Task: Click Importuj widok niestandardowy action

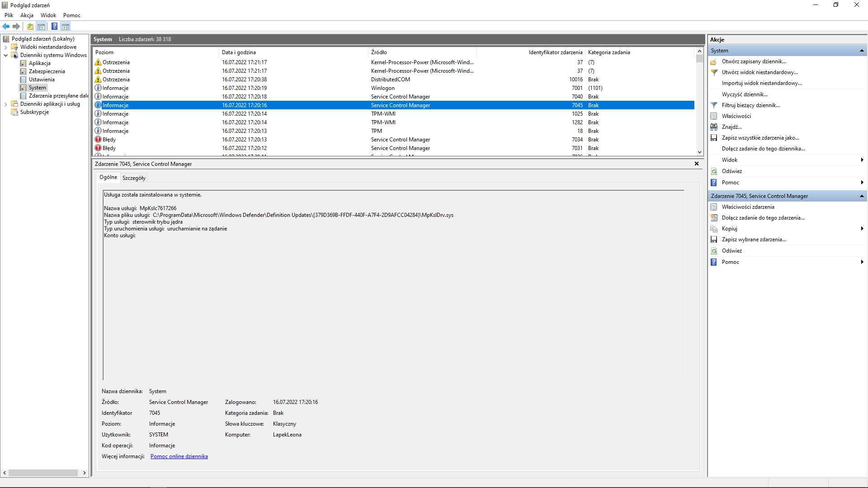Action: (762, 83)
